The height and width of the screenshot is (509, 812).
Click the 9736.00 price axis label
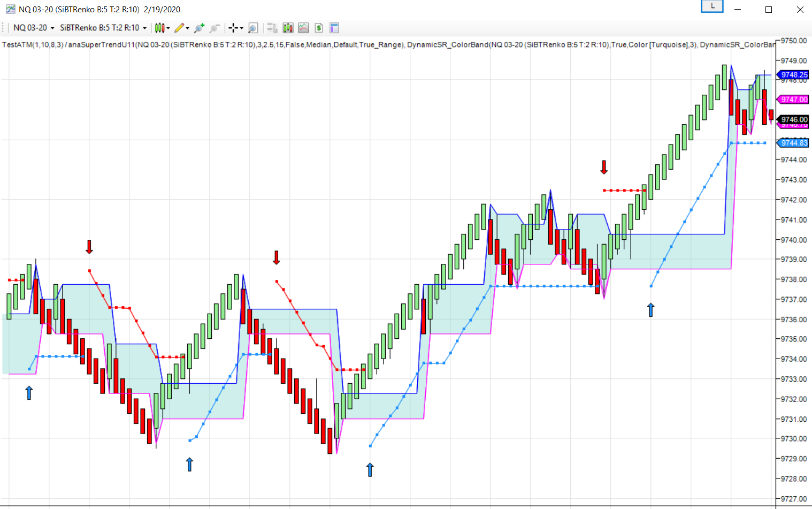point(794,320)
